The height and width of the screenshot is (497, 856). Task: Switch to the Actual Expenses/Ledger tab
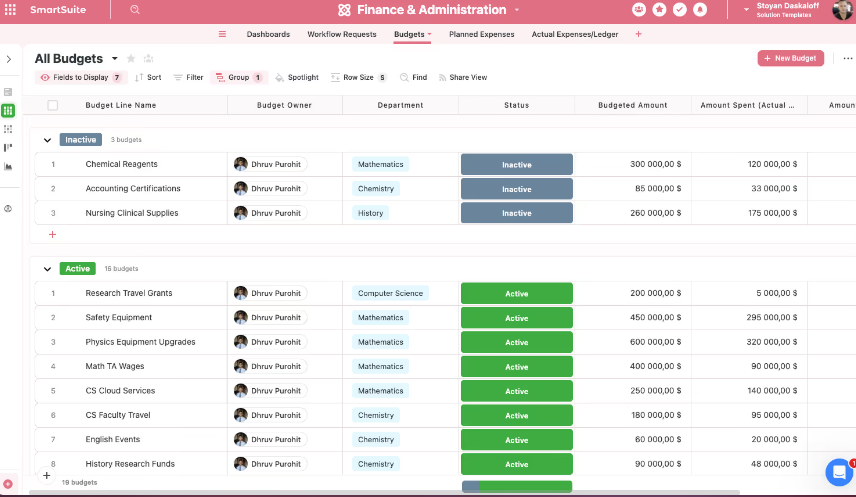click(575, 34)
